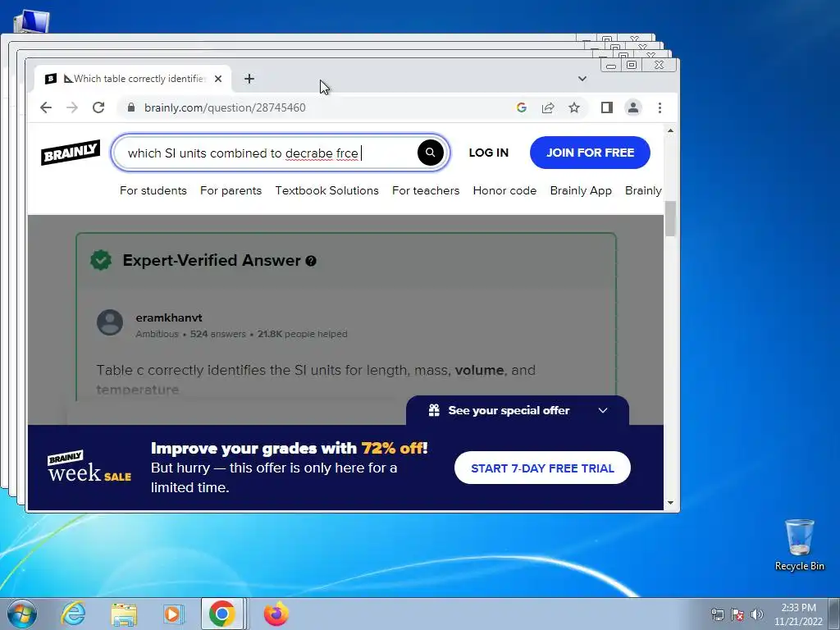Click START 7-DAY FREE TRIAL button

pos(542,468)
